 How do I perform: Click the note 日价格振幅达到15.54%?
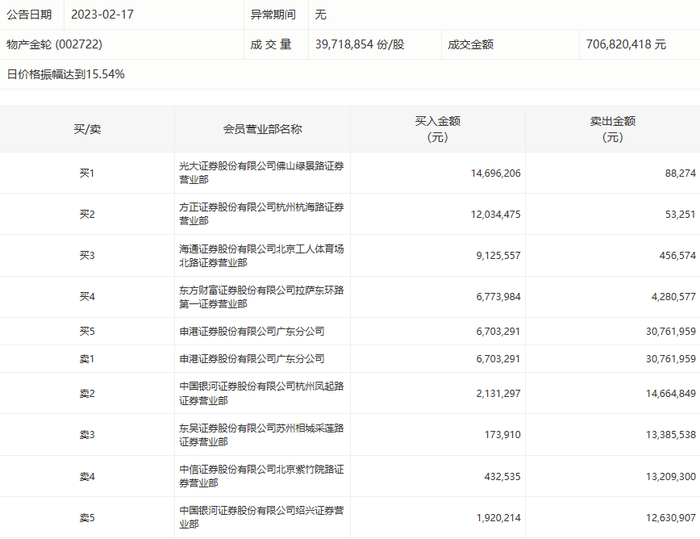coord(66,74)
